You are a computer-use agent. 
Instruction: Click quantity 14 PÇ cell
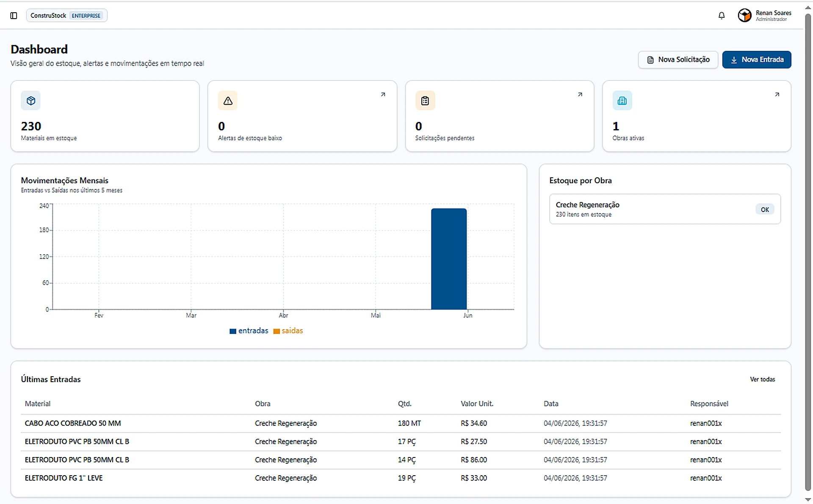407,460
